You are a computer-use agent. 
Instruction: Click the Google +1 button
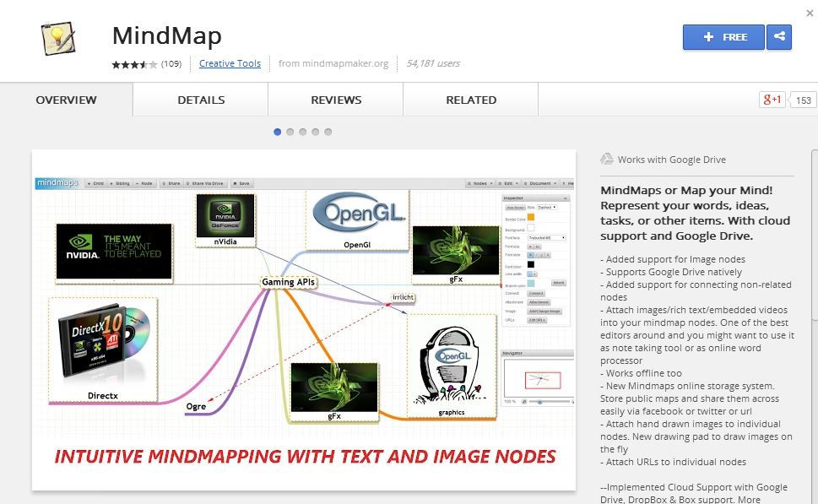(x=772, y=100)
